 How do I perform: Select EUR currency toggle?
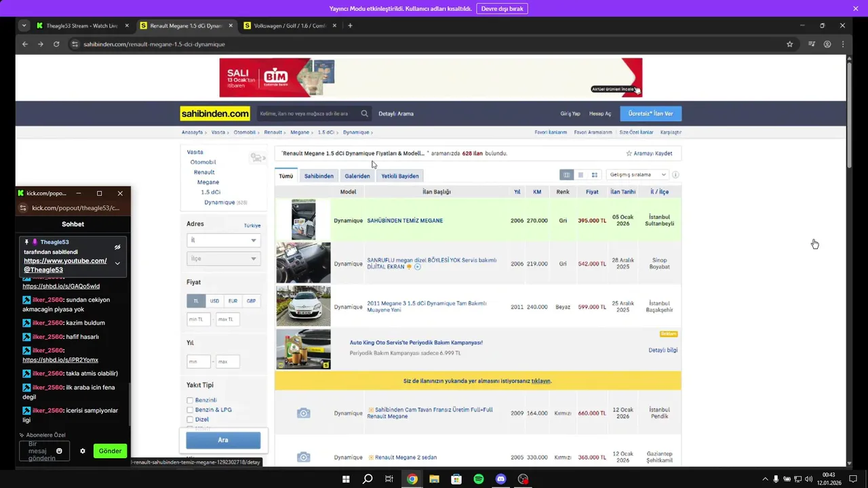[233, 301]
